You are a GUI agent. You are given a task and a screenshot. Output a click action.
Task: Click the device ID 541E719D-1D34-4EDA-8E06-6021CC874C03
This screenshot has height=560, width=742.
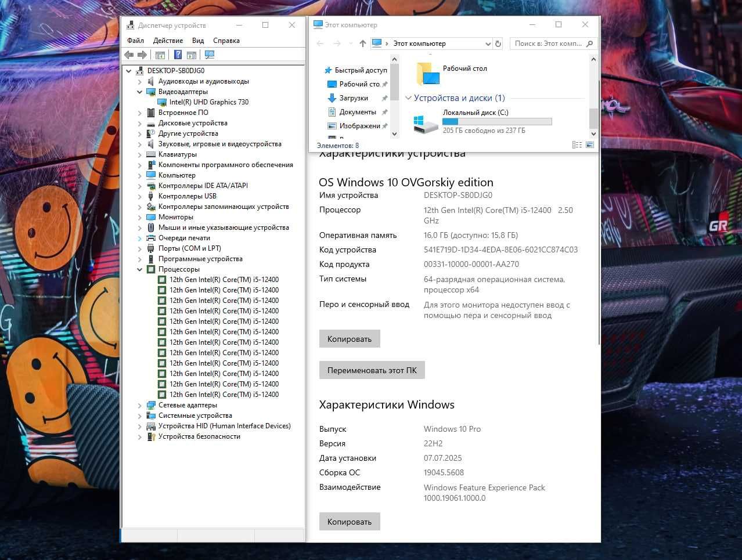pos(500,250)
